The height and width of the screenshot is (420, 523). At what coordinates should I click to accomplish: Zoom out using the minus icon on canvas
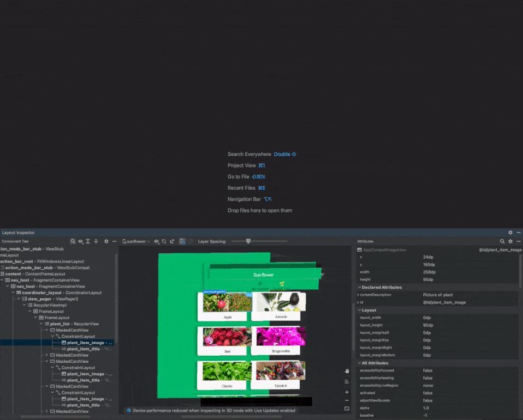pos(347,399)
